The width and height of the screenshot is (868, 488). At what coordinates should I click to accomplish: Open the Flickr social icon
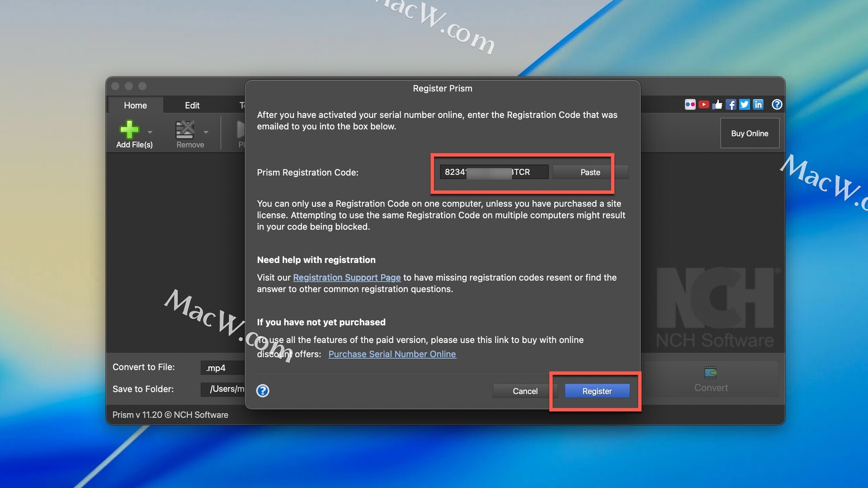[x=690, y=105]
